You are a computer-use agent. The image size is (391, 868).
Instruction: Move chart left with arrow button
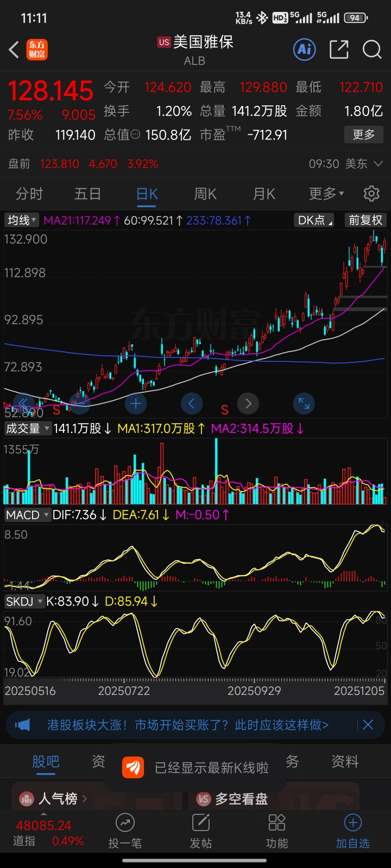tap(191, 403)
